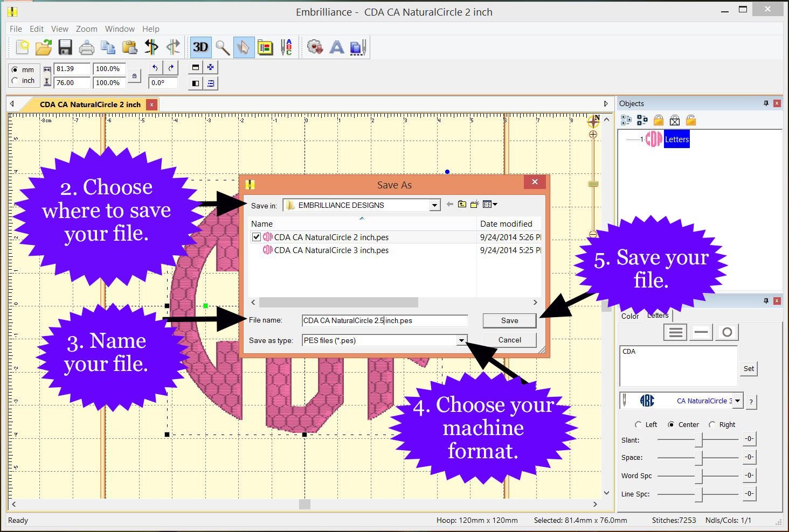Viewport: 789px width, 532px height.
Task: Uncheck CDA CA NaturalCircle 2 inch.pes
Action: [x=257, y=237]
